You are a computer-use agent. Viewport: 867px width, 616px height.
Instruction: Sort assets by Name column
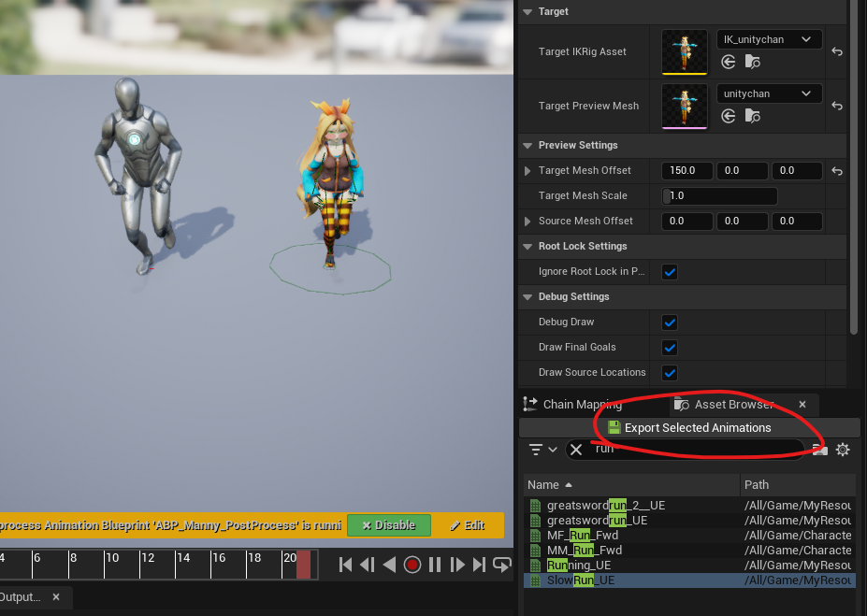click(631, 484)
